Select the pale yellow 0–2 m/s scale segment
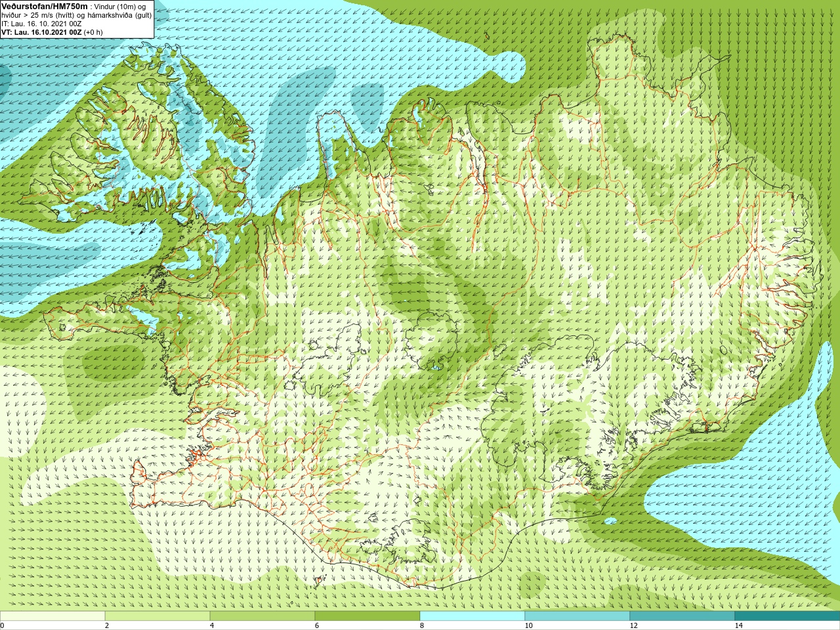This screenshot has width=840, height=630. pos(52,616)
